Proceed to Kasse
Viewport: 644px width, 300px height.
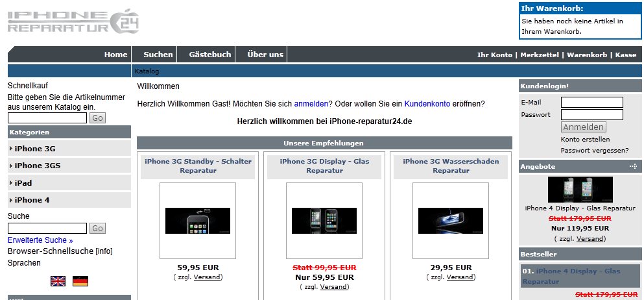point(626,55)
